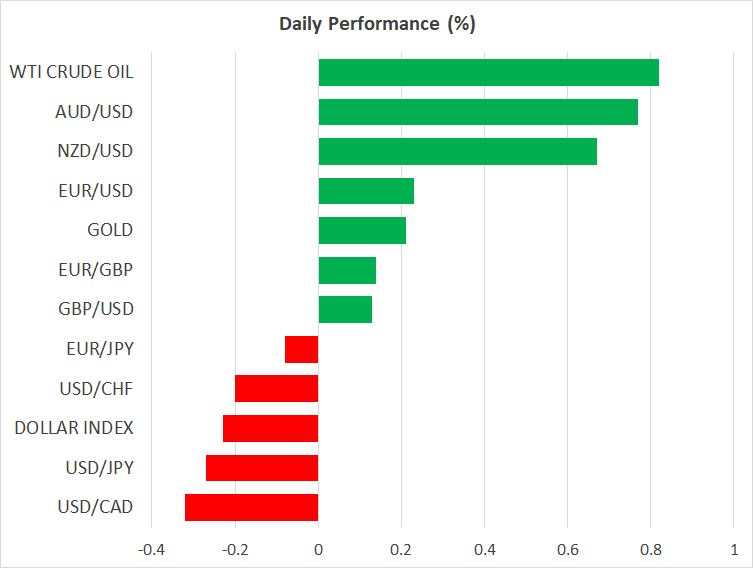Click the USD/CAD red bar
Viewport: 753px width, 568px height.
(251, 507)
